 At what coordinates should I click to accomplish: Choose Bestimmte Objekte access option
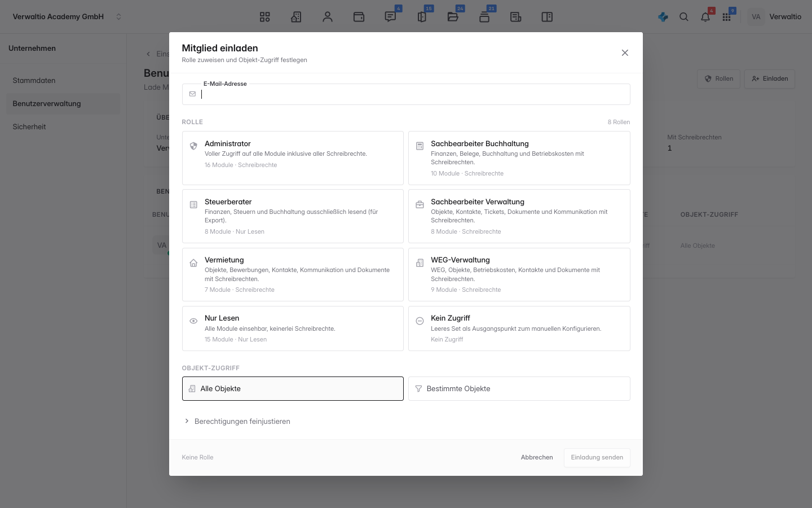519,388
